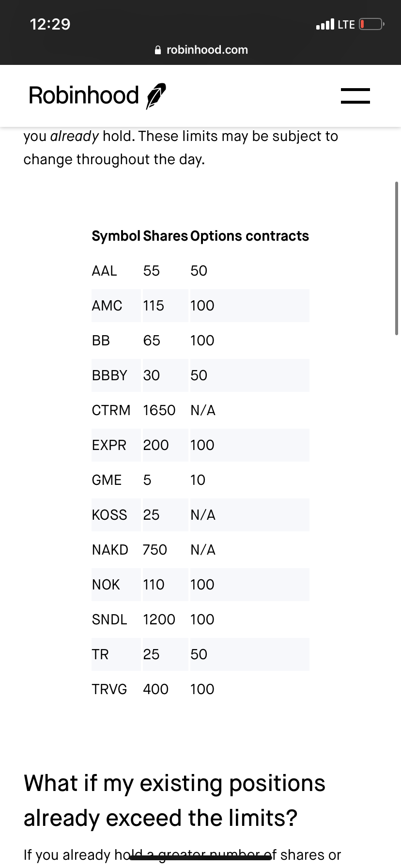
Task: Select the Symbol column header
Action: coord(116,236)
